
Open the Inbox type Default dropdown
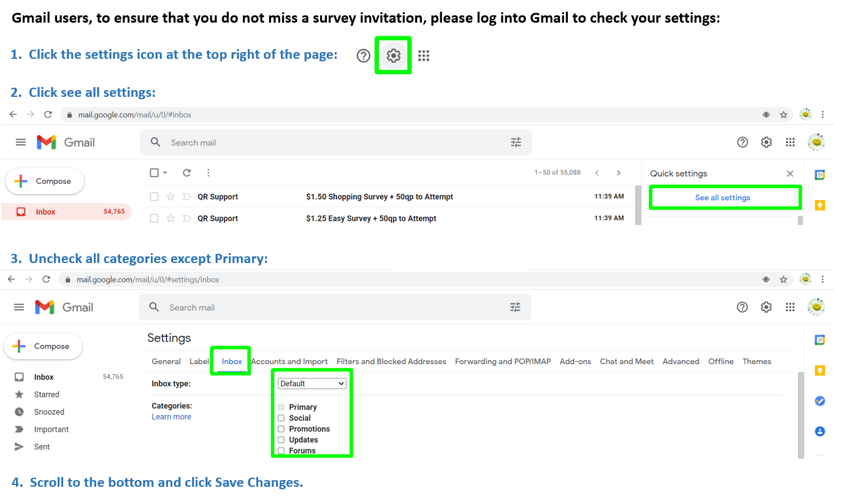312,383
